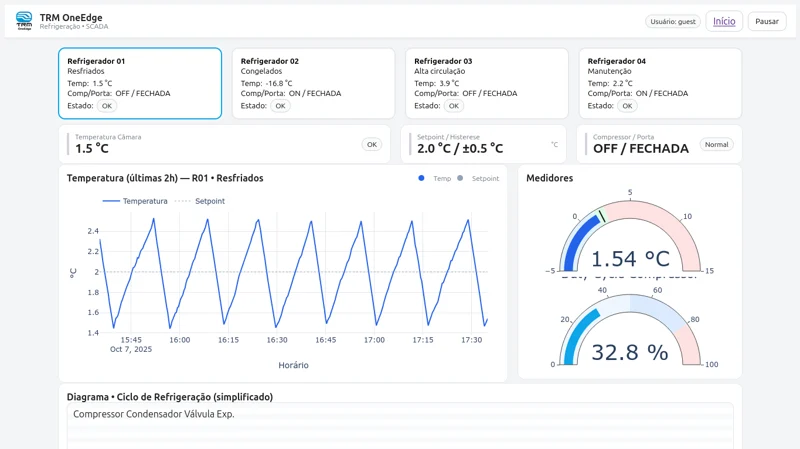Toggle the dotted Setpoint trace in chart legend
The width and height of the screenshot is (800, 449).
[201, 201]
